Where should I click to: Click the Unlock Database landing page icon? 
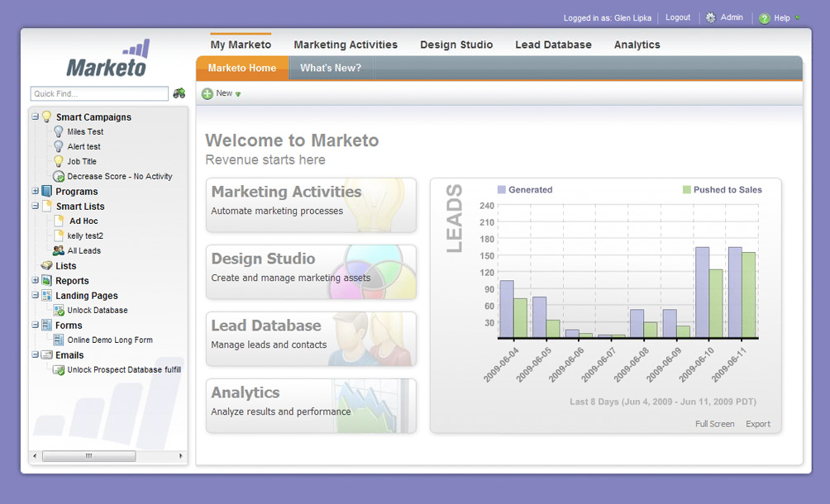point(59,310)
